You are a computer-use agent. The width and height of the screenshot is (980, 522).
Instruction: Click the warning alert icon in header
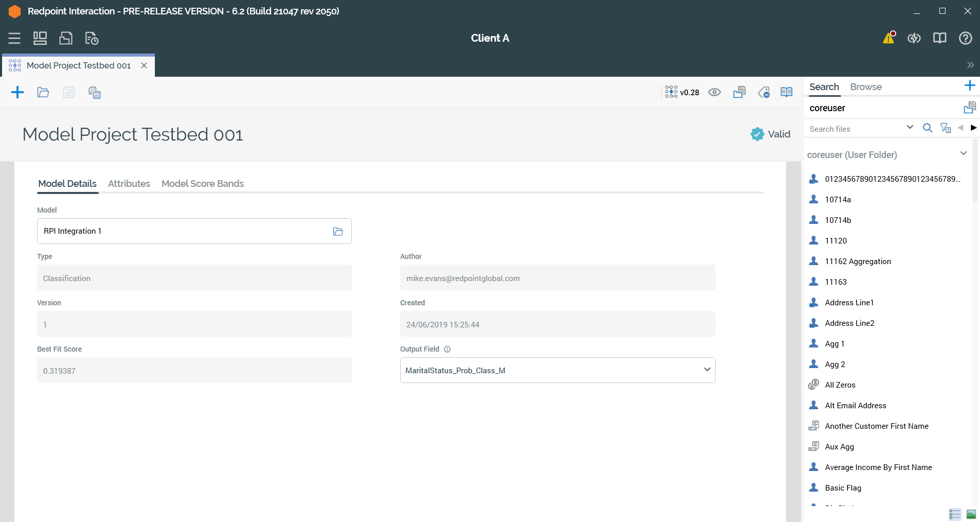(888, 38)
